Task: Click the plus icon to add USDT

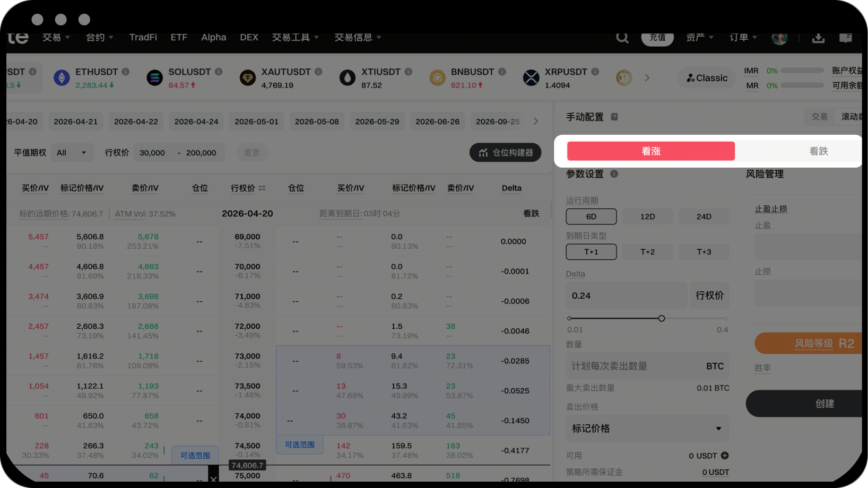Action: [725, 456]
